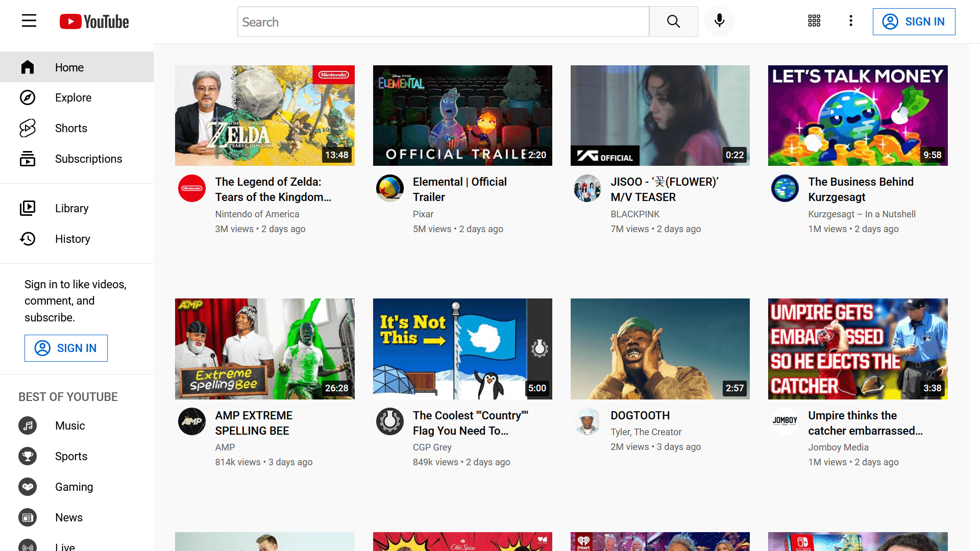Open Pixar channel avatar

coord(390,188)
